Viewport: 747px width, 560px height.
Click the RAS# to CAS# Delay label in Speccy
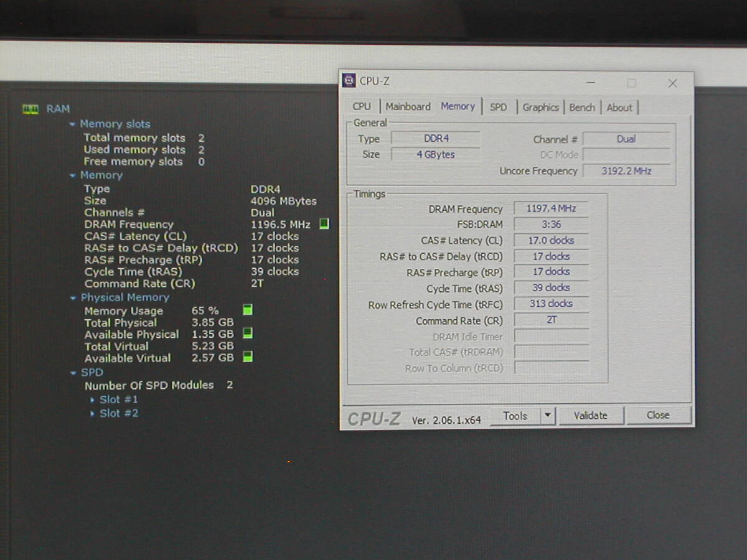pos(161,248)
